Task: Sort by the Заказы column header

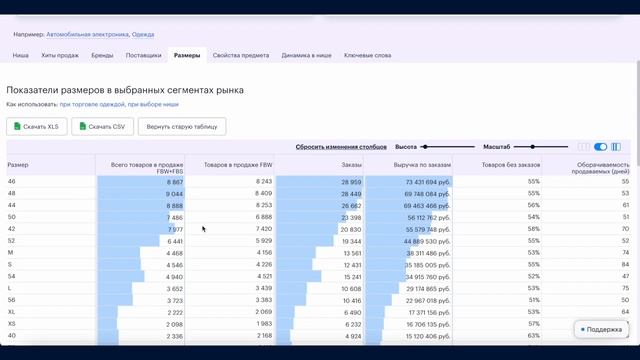Action: point(351,165)
